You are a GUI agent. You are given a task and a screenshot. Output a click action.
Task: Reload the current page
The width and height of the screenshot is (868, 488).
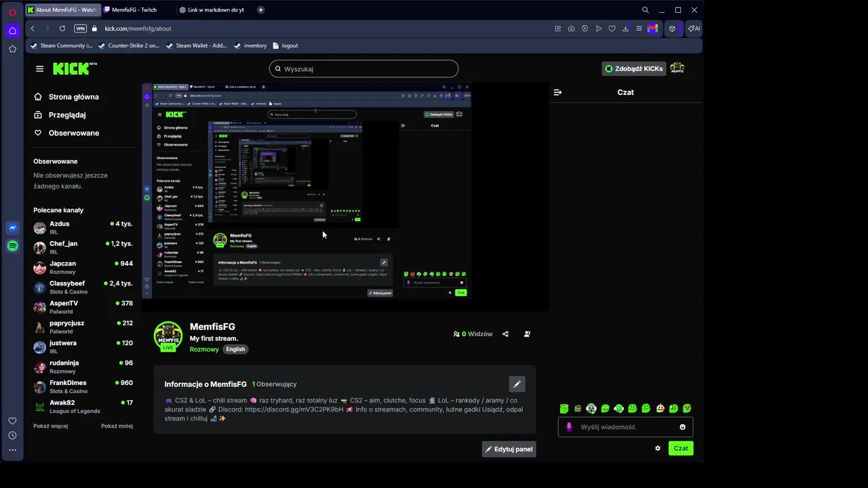[62, 28]
